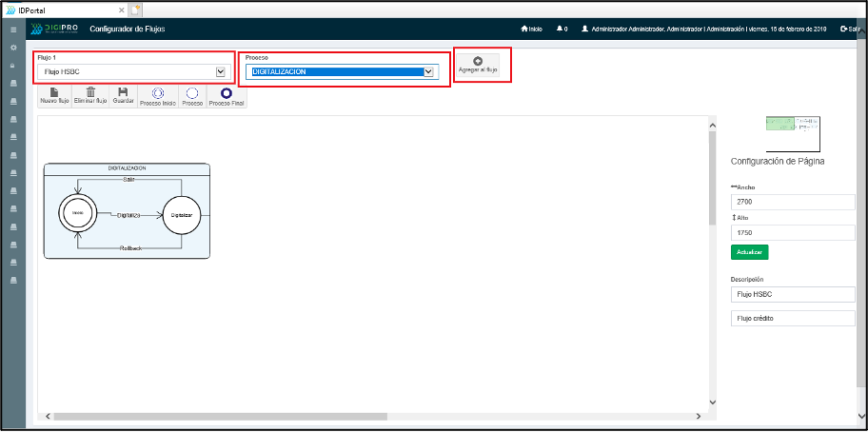Click the settings gear in the left sidebar

13,48
